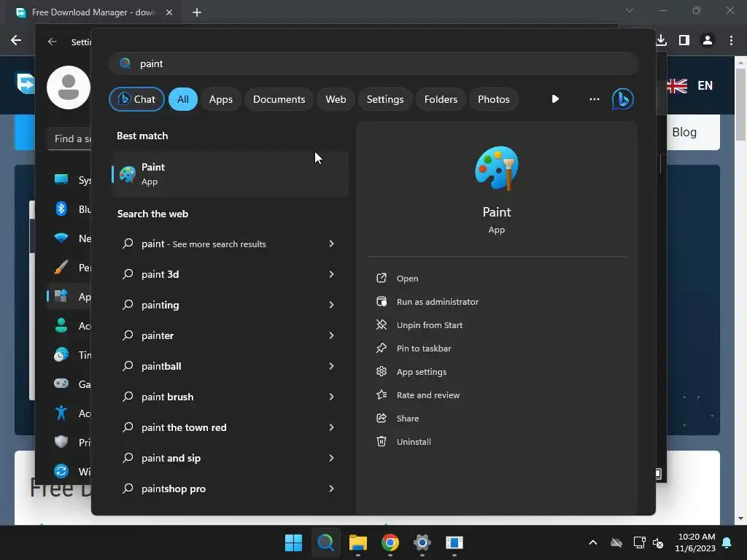The image size is (747, 560).
Task: Switch to the Documents filter
Action: click(x=279, y=99)
